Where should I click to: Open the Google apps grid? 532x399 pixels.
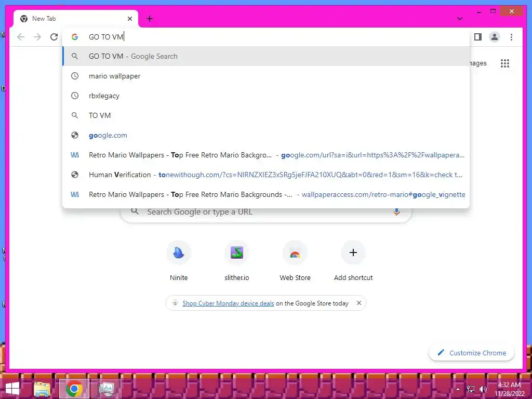pos(505,63)
